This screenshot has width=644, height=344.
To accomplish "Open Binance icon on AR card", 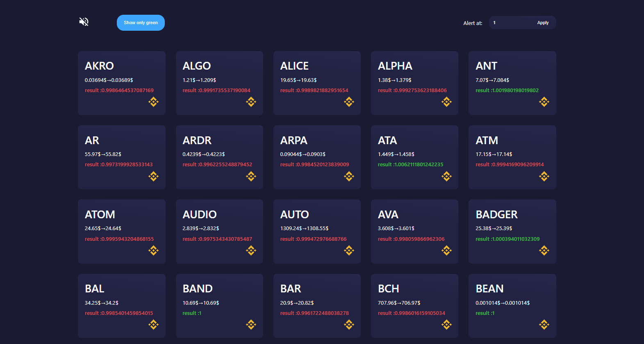I will [153, 177].
